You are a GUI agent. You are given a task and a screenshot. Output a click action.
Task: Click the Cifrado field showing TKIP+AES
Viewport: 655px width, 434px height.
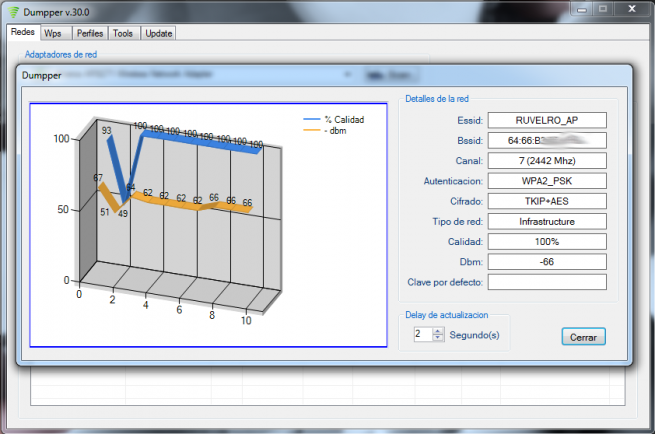pos(547,201)
